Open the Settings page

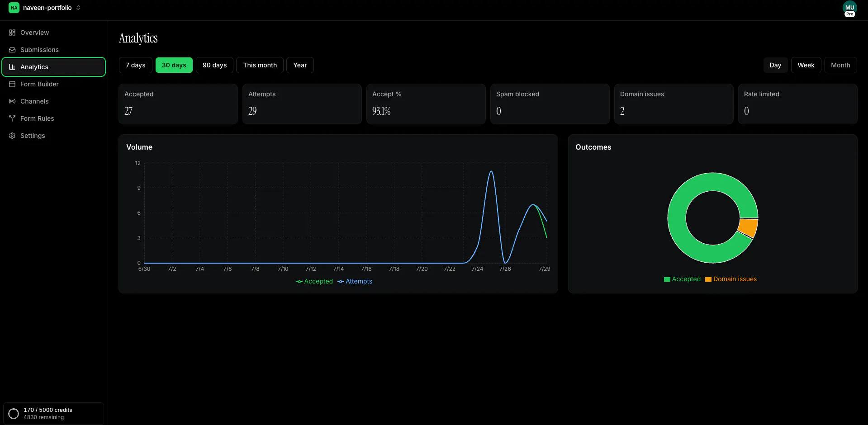(54, 136)
